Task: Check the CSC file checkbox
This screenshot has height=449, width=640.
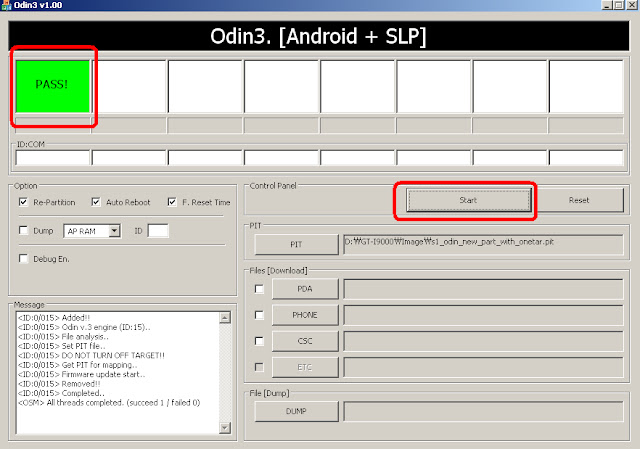Action: pos(259,341)
